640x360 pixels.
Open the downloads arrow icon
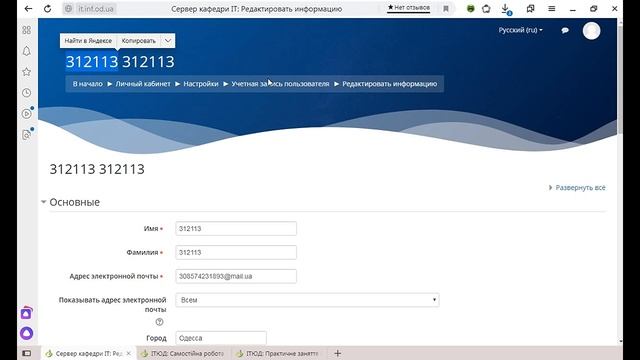tap(506, 9)
